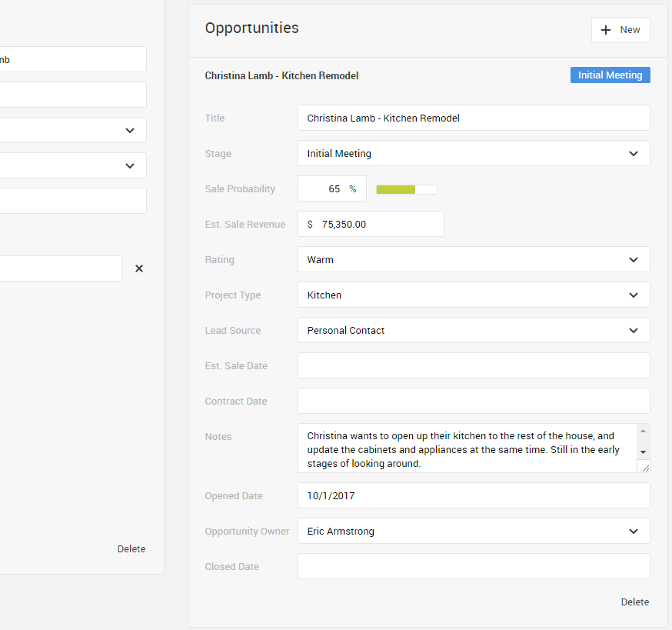Click the Notes resize handle
This screenshot has height=630, width=672.
pyautogui.click(x=644, y=466)
